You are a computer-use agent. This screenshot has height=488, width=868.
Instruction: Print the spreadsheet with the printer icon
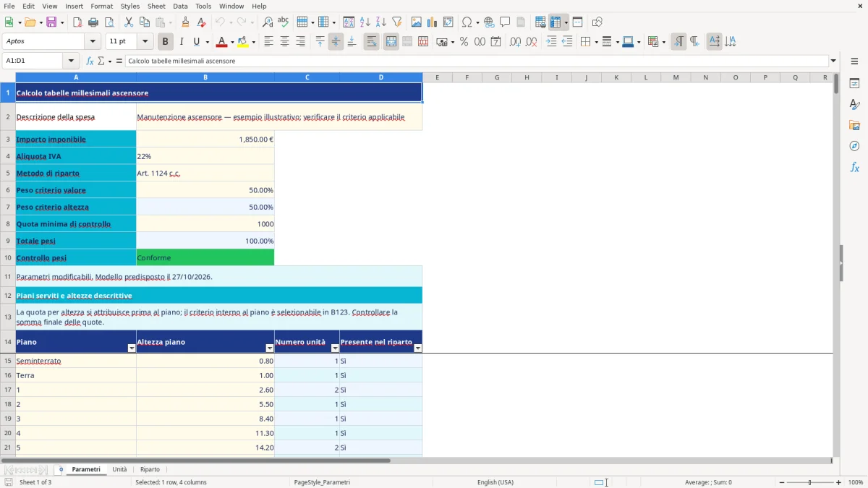tap(93, 22)
